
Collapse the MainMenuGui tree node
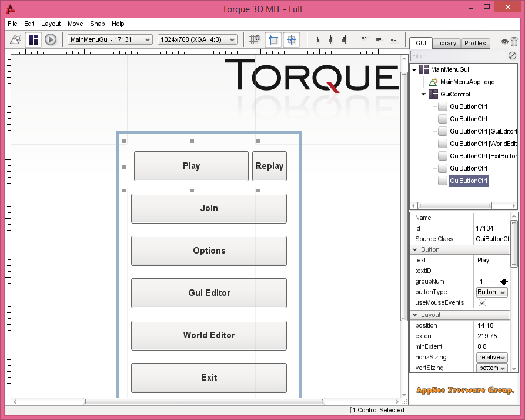tap(414, 69)
